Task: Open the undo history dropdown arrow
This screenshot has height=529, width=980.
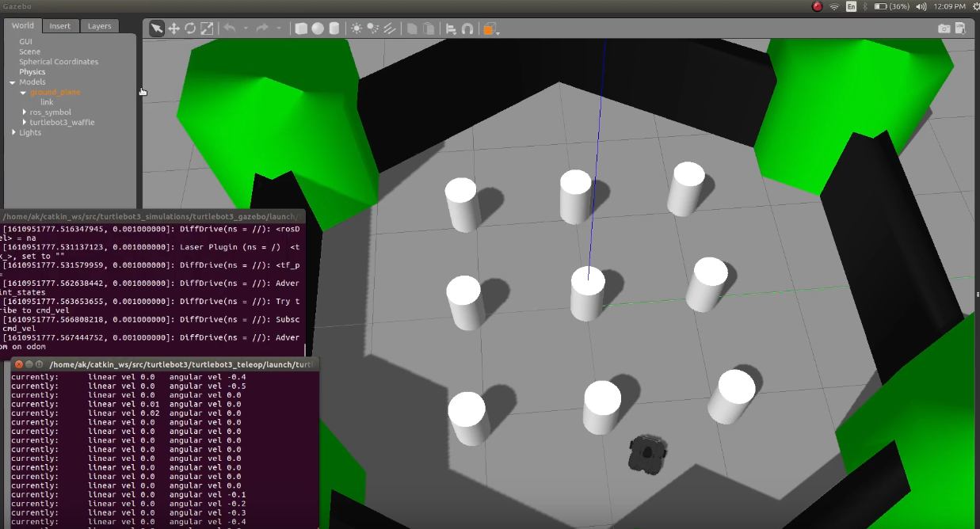Action: (x=246, y=29)
